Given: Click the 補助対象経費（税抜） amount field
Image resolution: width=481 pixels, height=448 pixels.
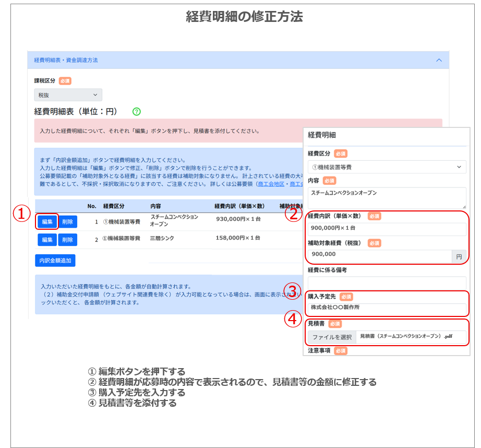Looking at the screenshot, I should pyautogui.click(x=379, y=256).
